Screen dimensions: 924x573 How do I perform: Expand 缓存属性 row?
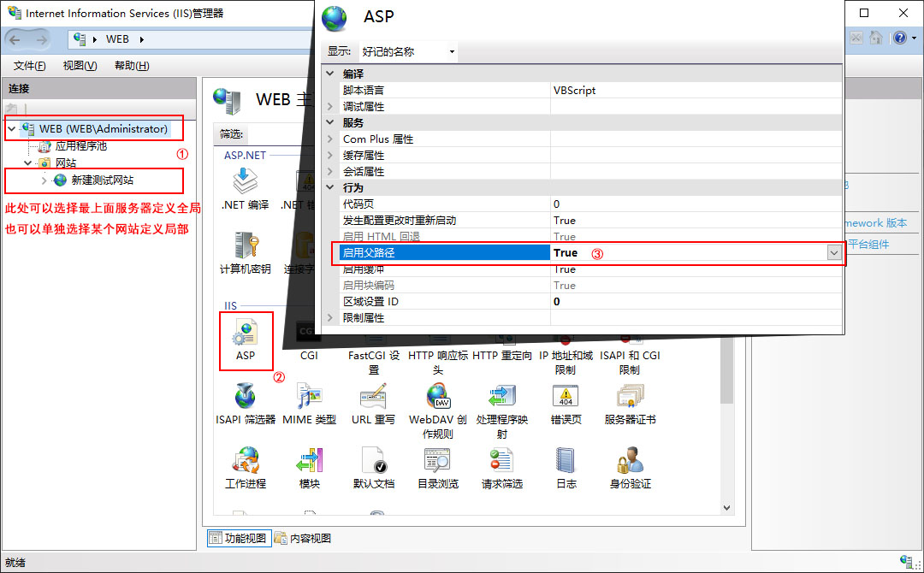330,156
